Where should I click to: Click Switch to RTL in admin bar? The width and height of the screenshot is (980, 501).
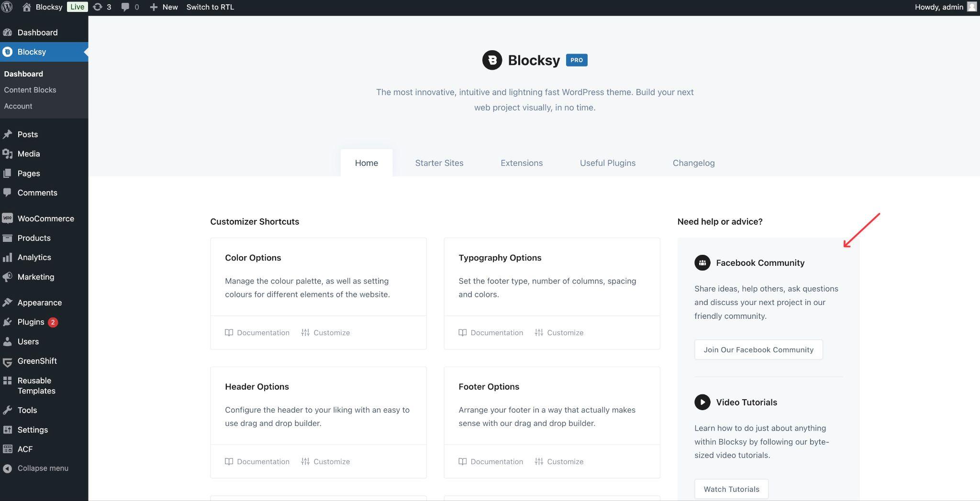[x=210, y=7]
